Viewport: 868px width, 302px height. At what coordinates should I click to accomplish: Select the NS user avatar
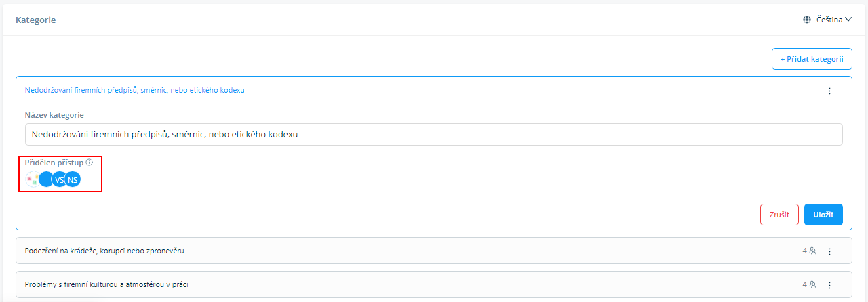73,179
